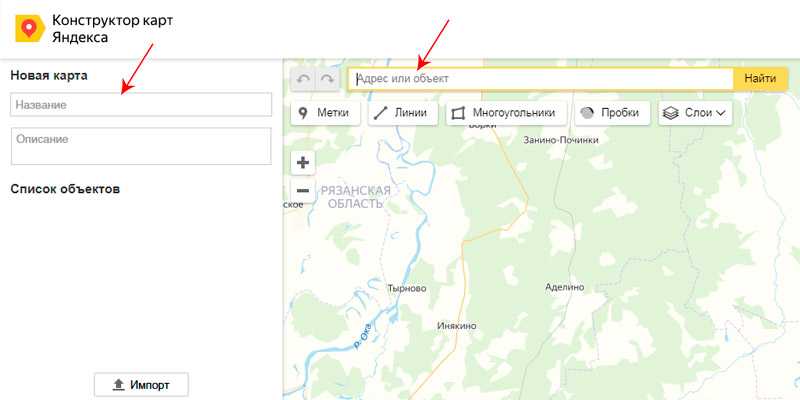
Task: Select the Метки placemark tool
Action: [x=326, y=113]
